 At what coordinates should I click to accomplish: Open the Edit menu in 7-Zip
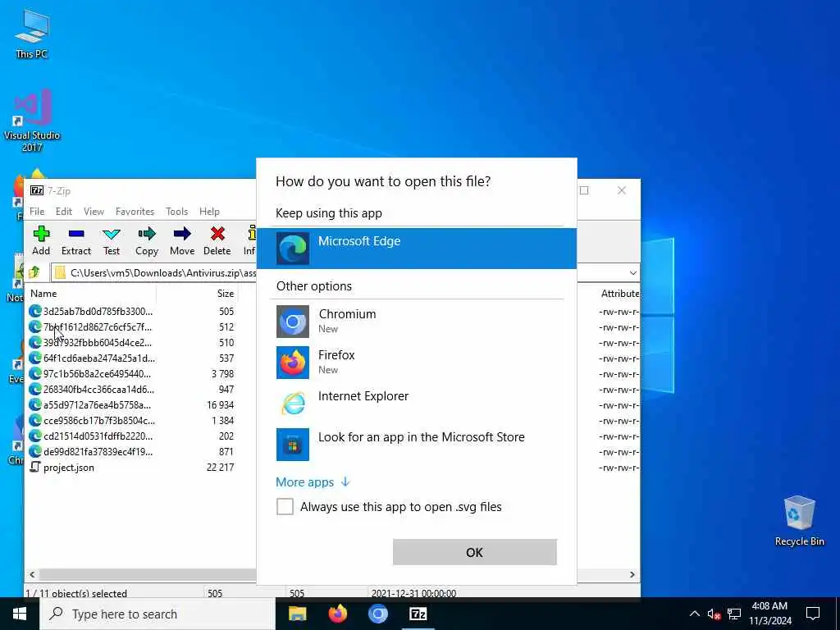pos(64,212)
